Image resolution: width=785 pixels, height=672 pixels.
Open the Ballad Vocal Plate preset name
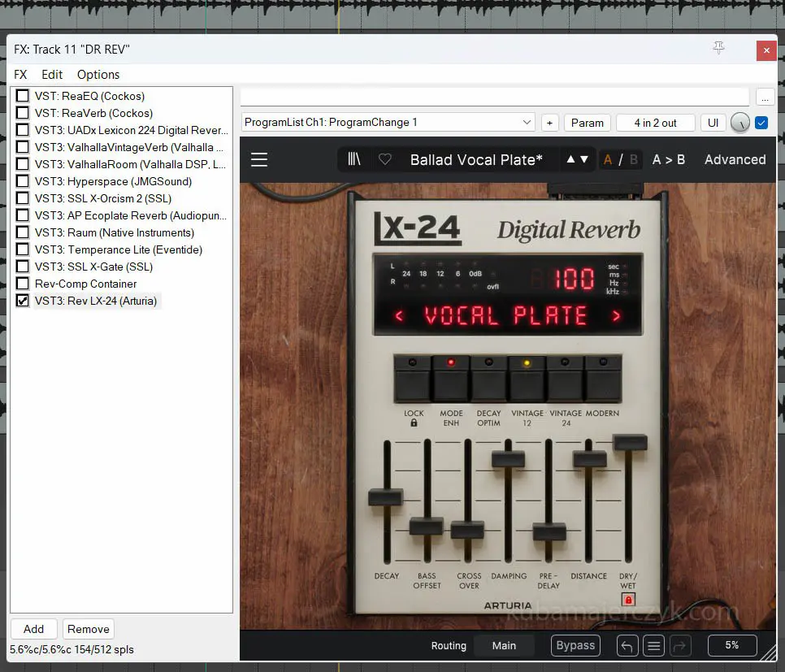tap(476, 159)
